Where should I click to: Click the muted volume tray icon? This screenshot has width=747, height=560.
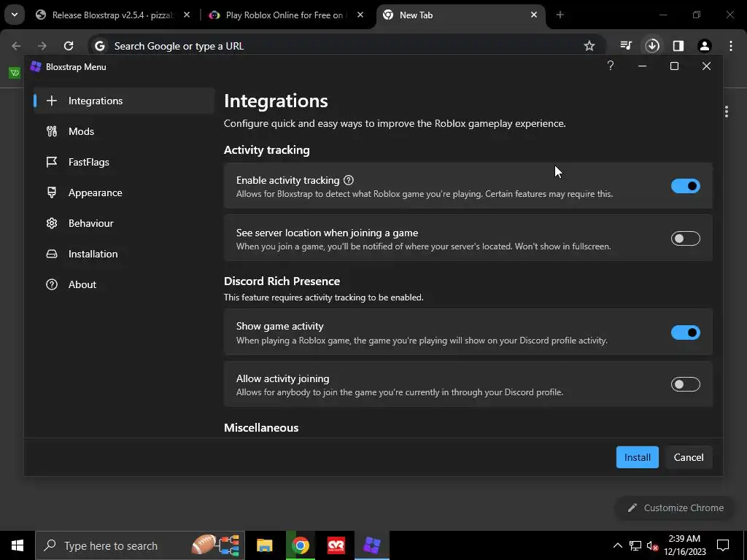pos(652,545)
